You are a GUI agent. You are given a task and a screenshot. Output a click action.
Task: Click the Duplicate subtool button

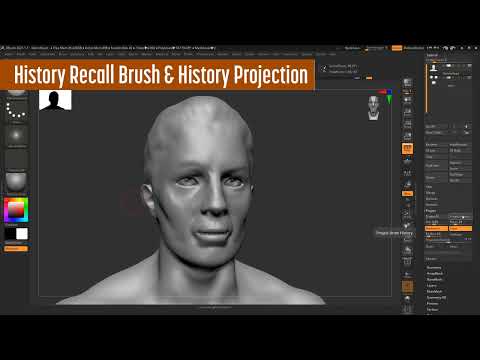(x=436, y=165)
